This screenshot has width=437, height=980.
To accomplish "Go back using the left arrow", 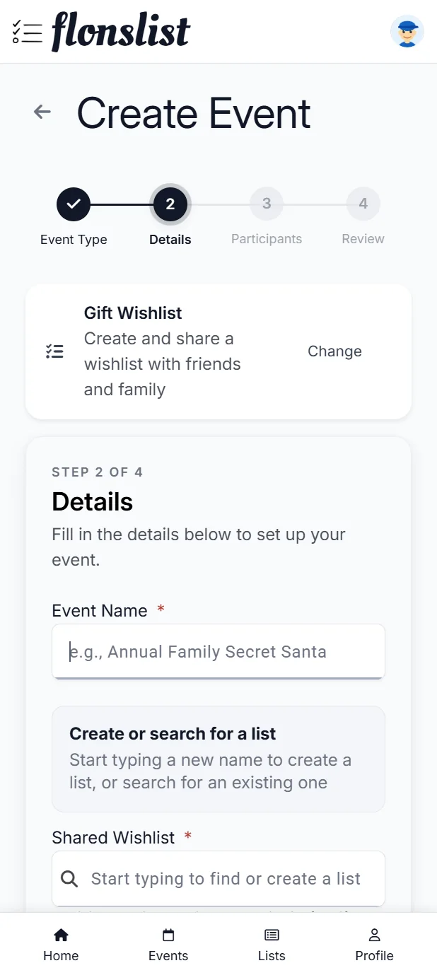I will 42,112.
